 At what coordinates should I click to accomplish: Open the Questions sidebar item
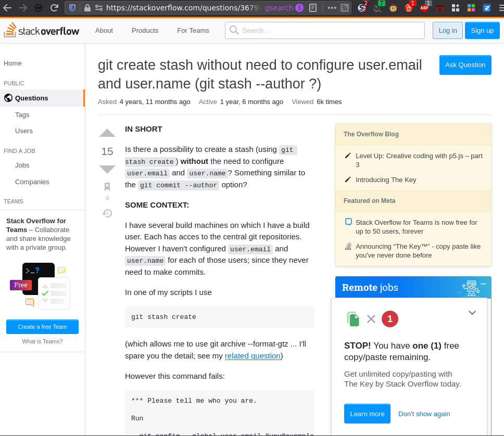(31, 98)
